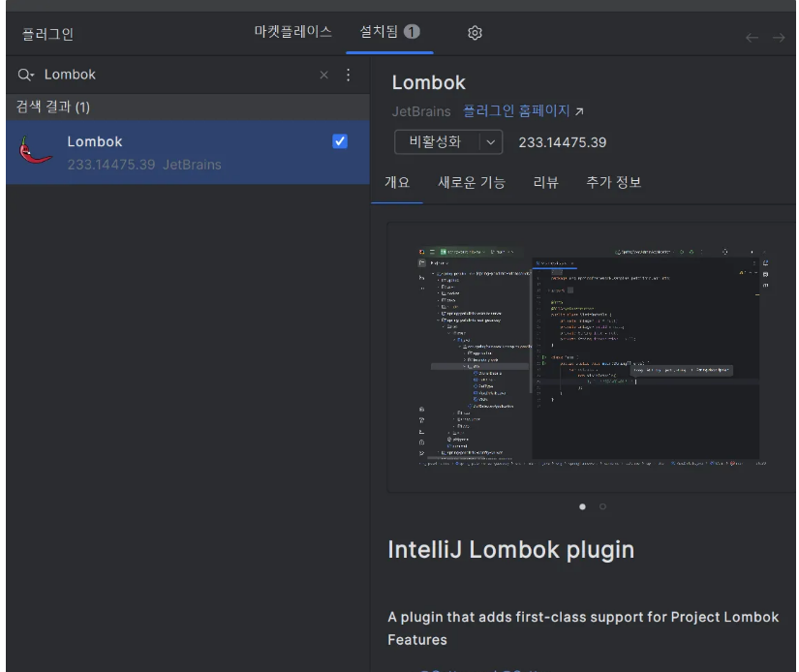Viewport: 799px width, 672px height.
Task: Open search history via magnifier icon
Action: [x=25, y=75]
